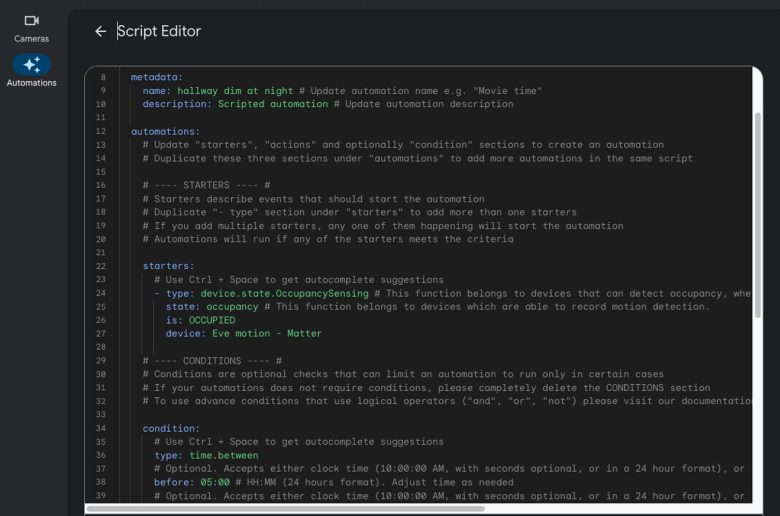
Task: Place cursor on the 'hallway dim at night' name
Action: tap(235, 91)
